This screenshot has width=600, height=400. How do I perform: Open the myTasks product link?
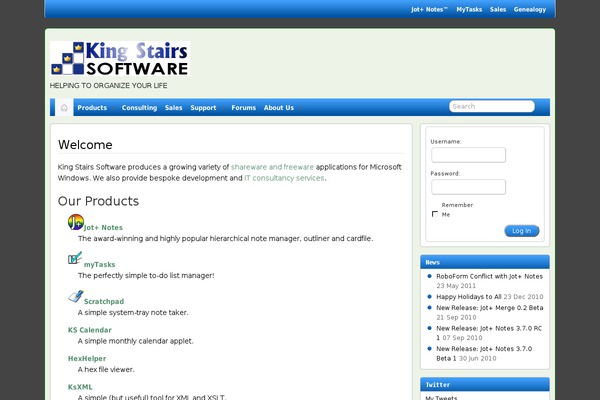(99, 264)
